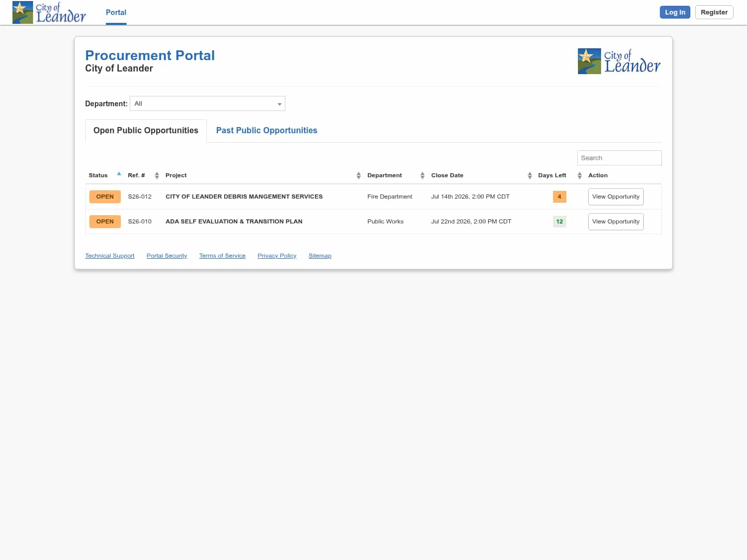Click the OPEN status badge for S26-010

pyautogui.click(x=105, y=221)
